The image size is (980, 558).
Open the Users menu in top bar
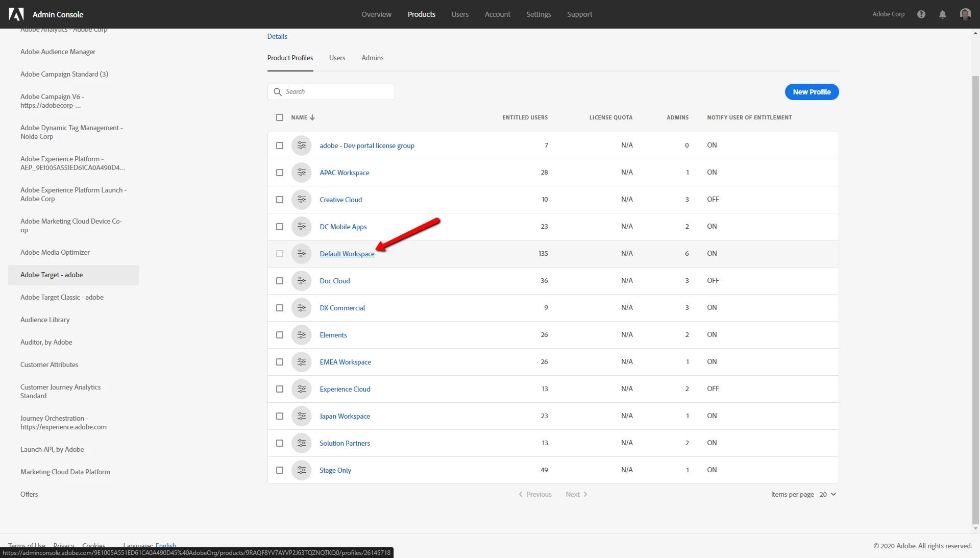tap(459, 14)
